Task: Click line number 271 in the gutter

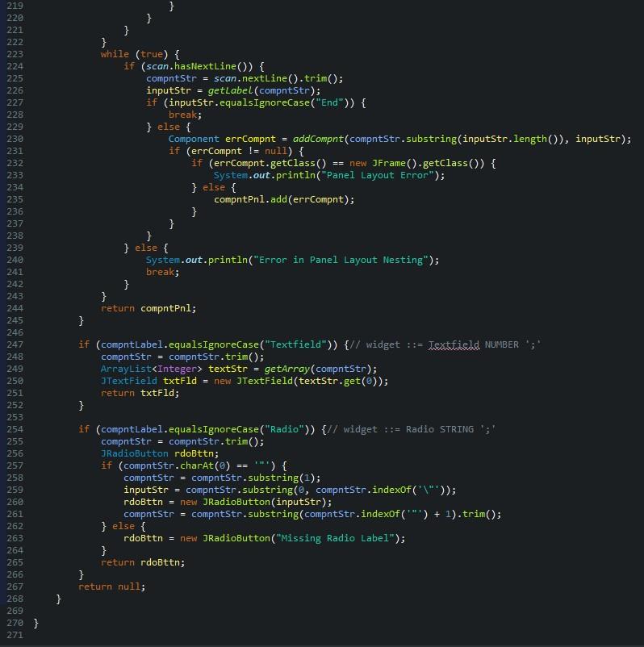Action: point(15,635)
